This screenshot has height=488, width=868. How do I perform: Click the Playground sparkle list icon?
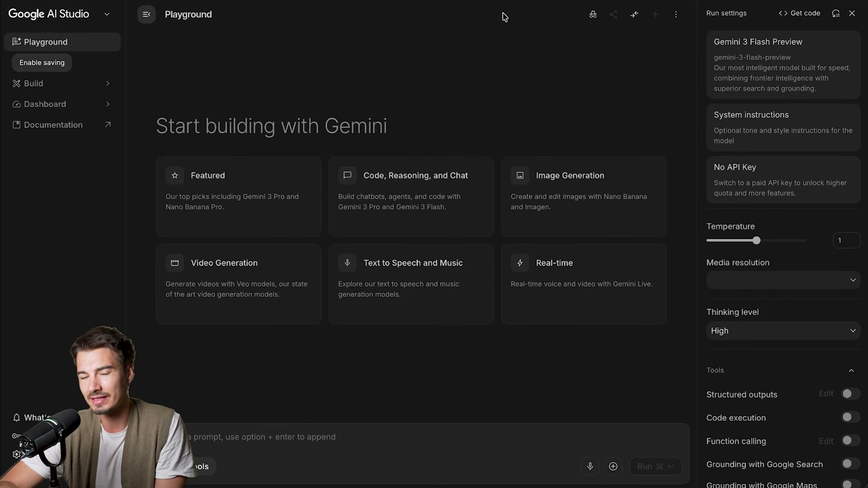pyautogui.click(x=17, y=42)
